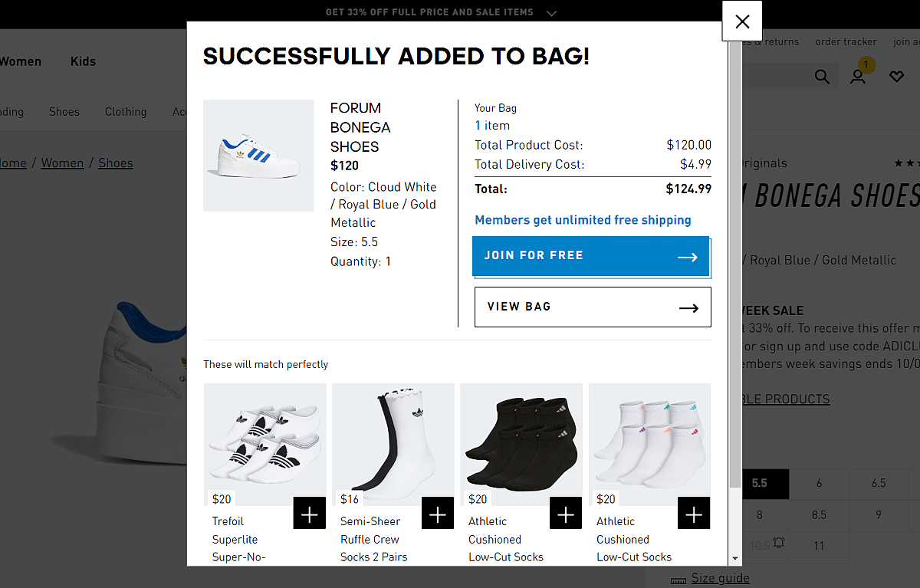Screen dimensions: 920x588
Task: Open the wishlist heart icon
Action: (x=896, y=77)
